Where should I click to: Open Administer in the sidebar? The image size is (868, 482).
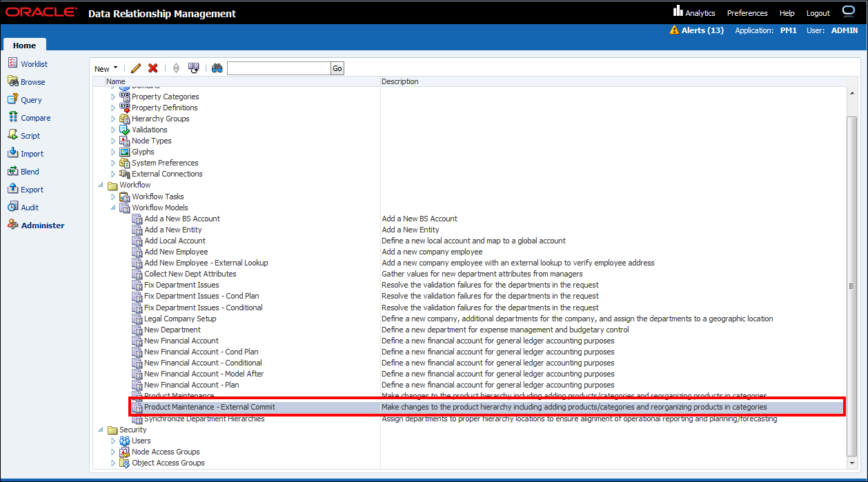click(x=43, y=225)
